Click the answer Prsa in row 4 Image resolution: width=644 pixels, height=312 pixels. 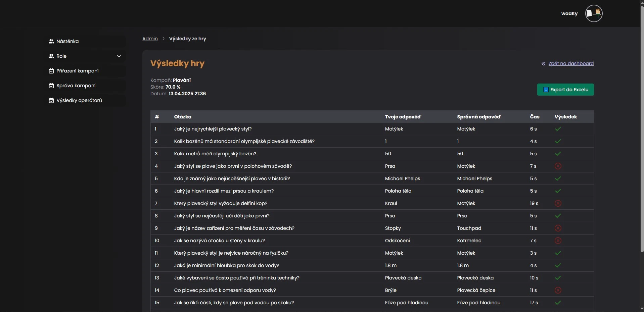(390, 166)
